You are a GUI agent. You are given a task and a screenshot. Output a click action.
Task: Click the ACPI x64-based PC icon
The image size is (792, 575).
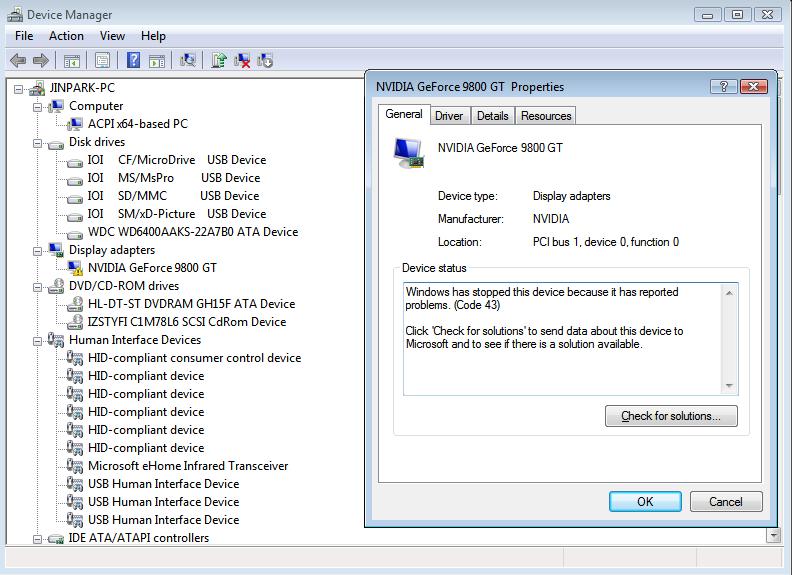[x=75, y=124]
